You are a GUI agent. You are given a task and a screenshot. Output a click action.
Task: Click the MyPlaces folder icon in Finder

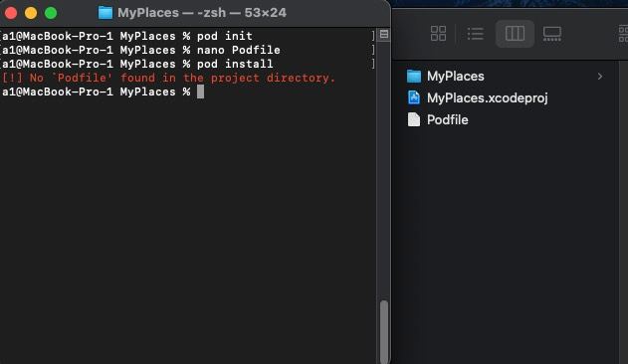point(414,77)
